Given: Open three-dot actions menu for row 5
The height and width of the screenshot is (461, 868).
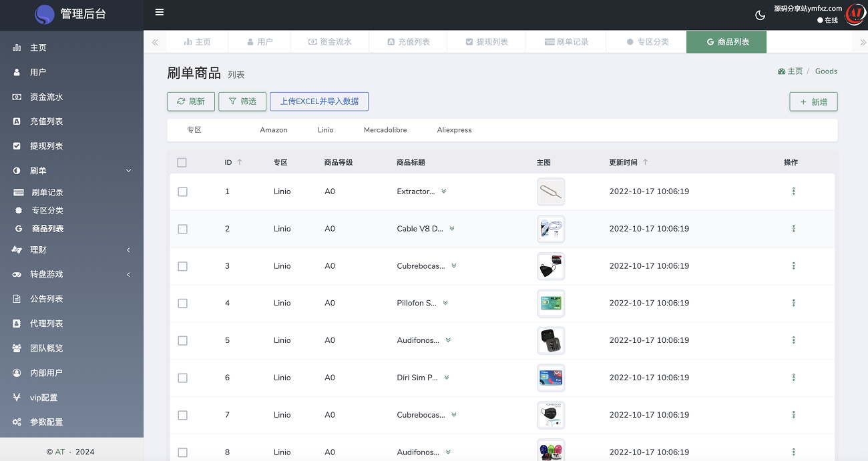Looking at the screenshot, I should tap(793, 340).
